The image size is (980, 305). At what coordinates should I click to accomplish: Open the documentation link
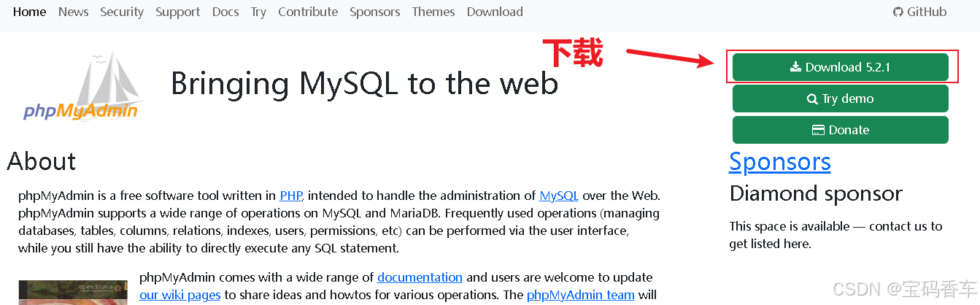point(420,277)
